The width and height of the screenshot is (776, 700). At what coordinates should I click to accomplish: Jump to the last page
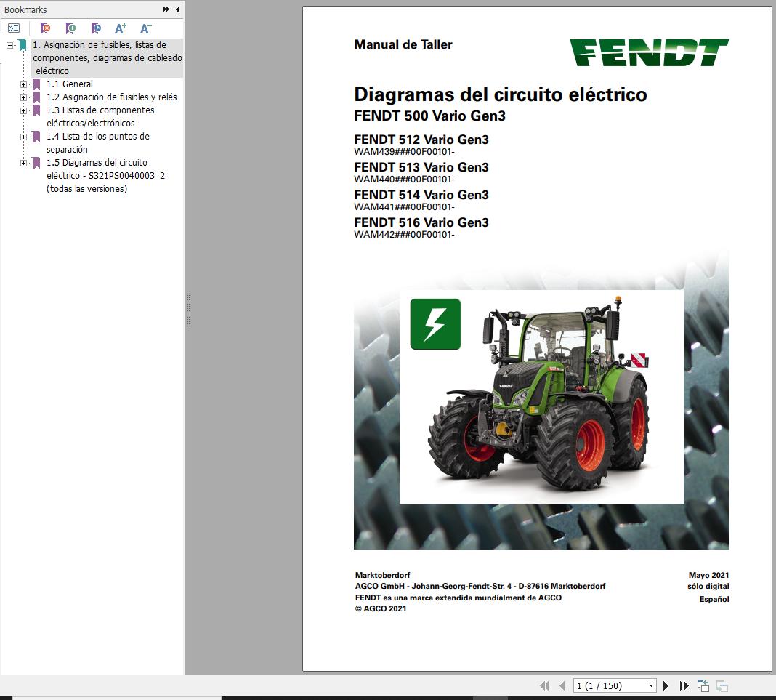[684, 685]
